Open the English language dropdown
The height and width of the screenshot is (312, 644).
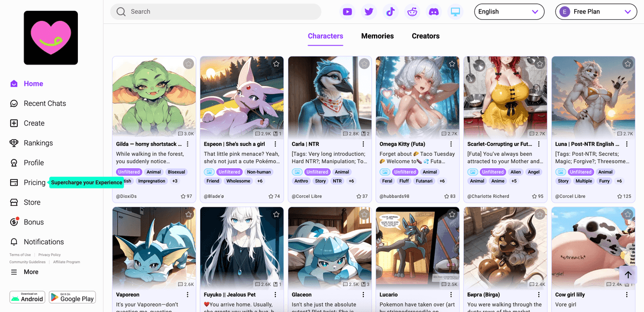tap(509, 12)
